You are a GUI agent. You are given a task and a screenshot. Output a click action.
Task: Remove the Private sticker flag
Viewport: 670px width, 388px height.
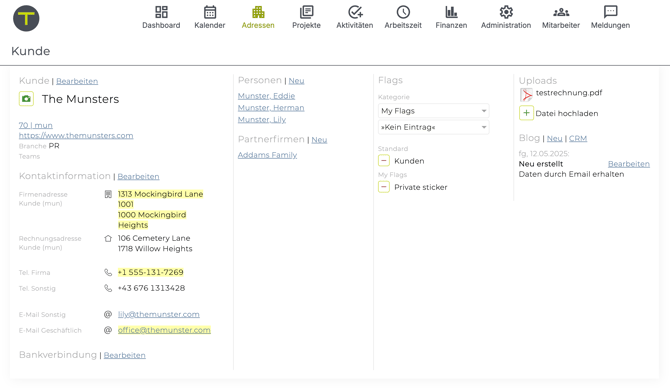pos(384,187)
